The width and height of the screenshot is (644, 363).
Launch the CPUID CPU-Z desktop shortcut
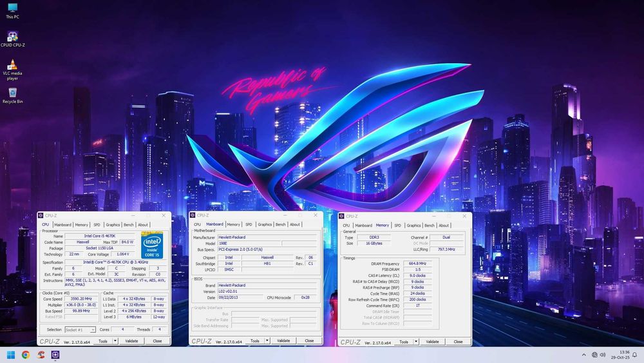[x=12, y=39]
